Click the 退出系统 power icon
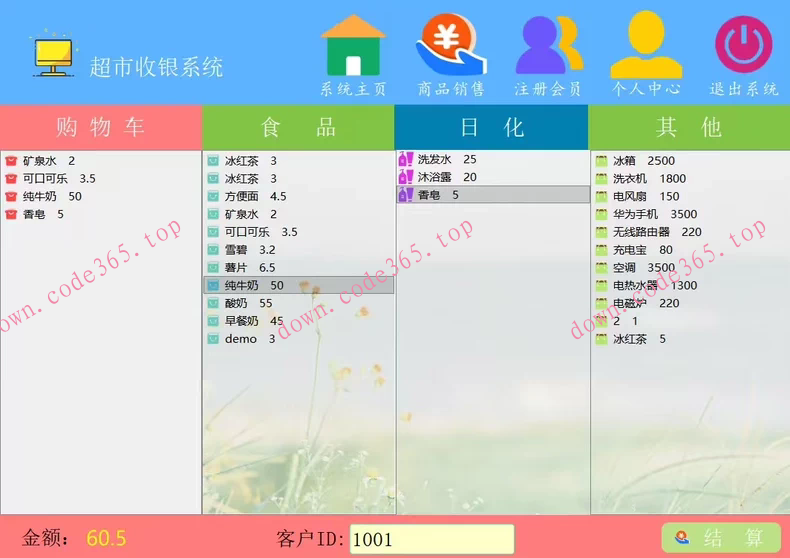This screenshot has height=558, width=790. click(744, 44)
